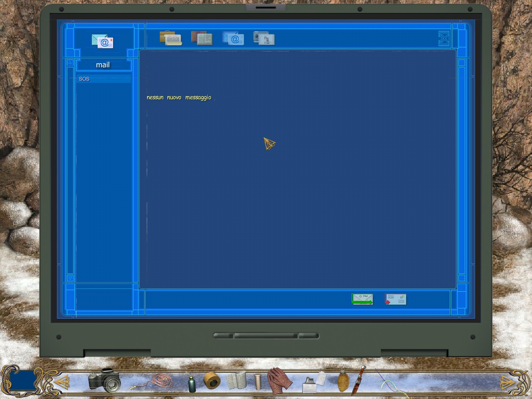
Task: Select the folded map pages in inventory
Action: 236,381
